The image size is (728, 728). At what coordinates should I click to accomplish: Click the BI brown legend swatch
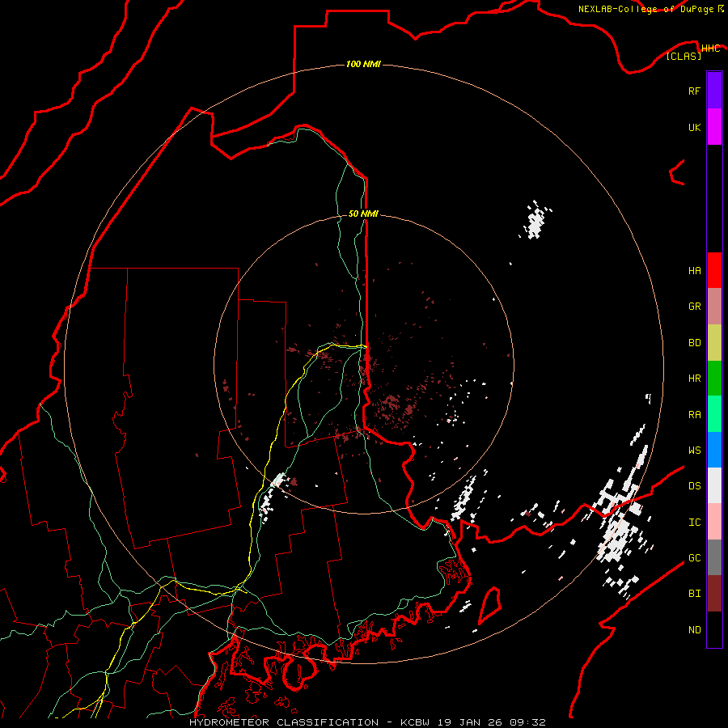pos(714,594)
